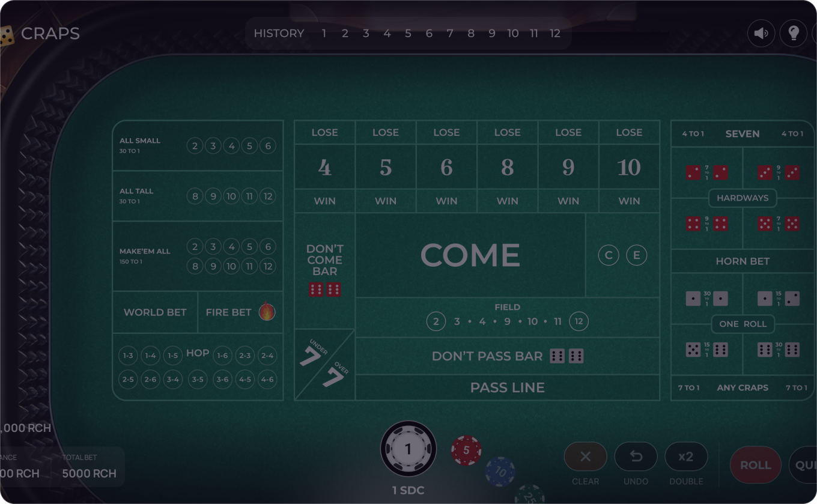Select the 3-6 hop bet
The width and height of the screenshot is (817, 504).
[222, 380]
